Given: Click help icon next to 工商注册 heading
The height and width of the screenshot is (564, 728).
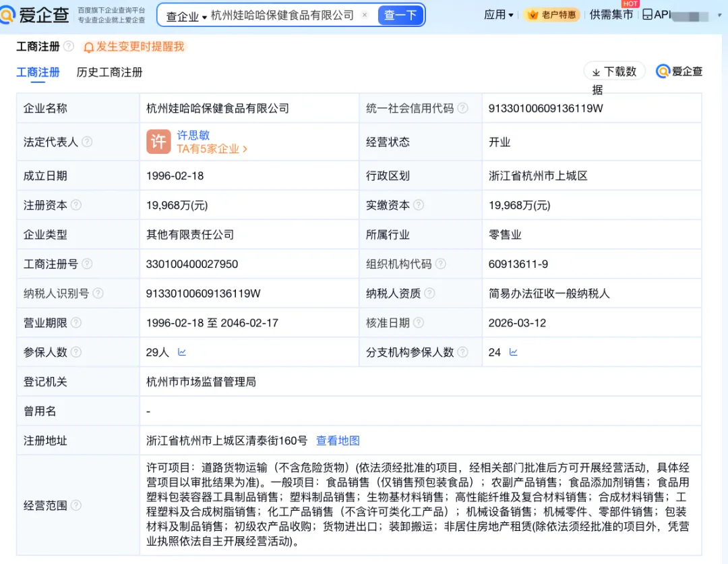Looking at the screenshot, I should pos(69,46).
